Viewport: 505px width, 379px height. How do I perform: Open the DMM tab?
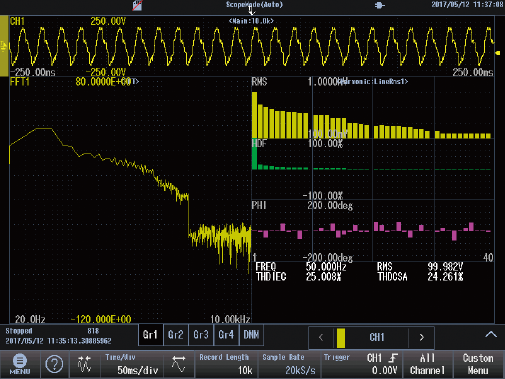251,335
